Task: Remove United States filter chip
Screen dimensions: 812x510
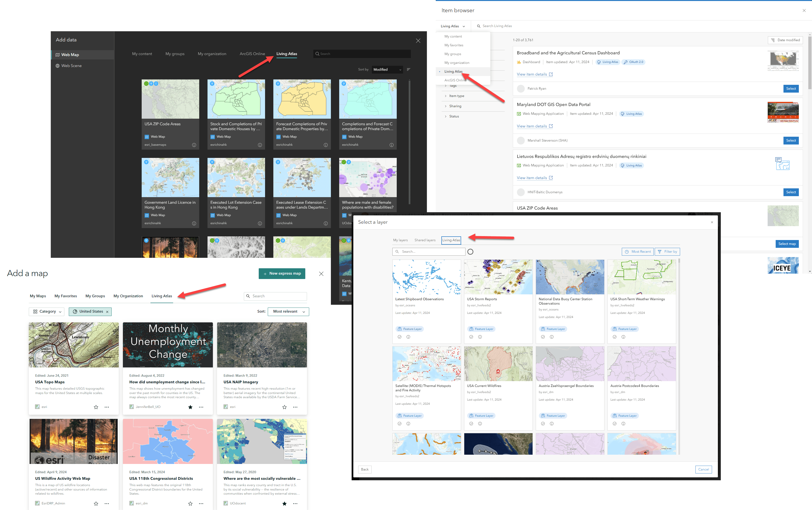Action: (107, 312)
